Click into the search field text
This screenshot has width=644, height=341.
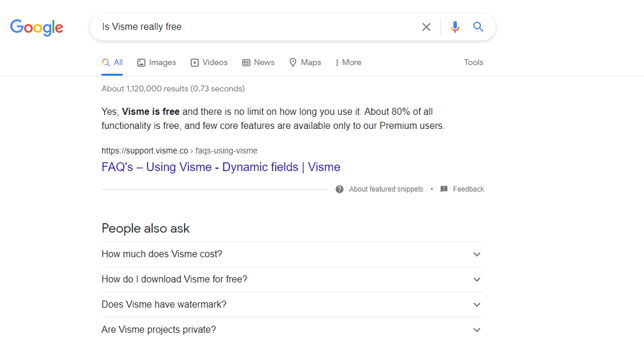point(142,27)
